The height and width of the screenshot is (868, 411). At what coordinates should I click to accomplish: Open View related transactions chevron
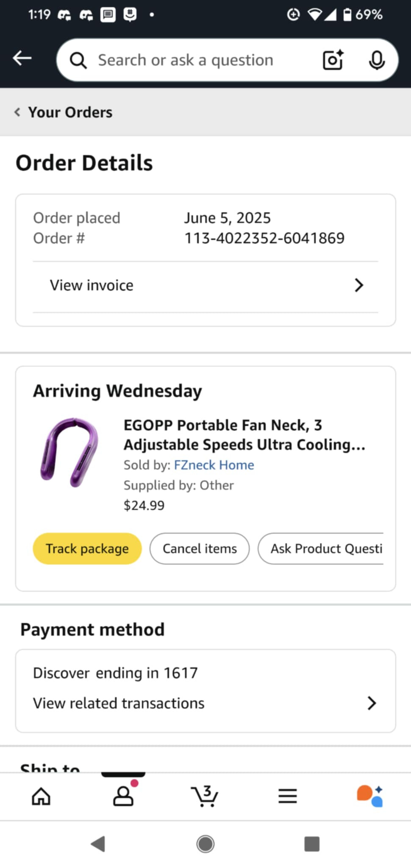371,703
